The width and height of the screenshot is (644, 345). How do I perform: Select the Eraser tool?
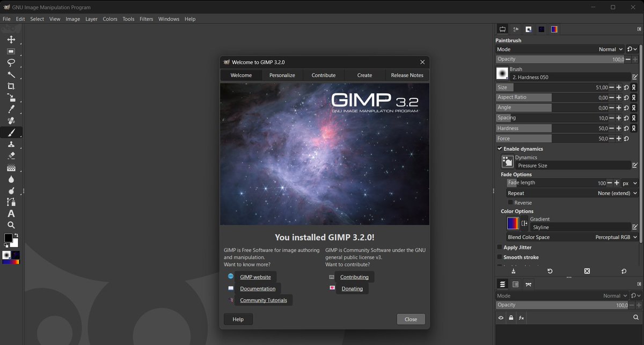(11, 156)
